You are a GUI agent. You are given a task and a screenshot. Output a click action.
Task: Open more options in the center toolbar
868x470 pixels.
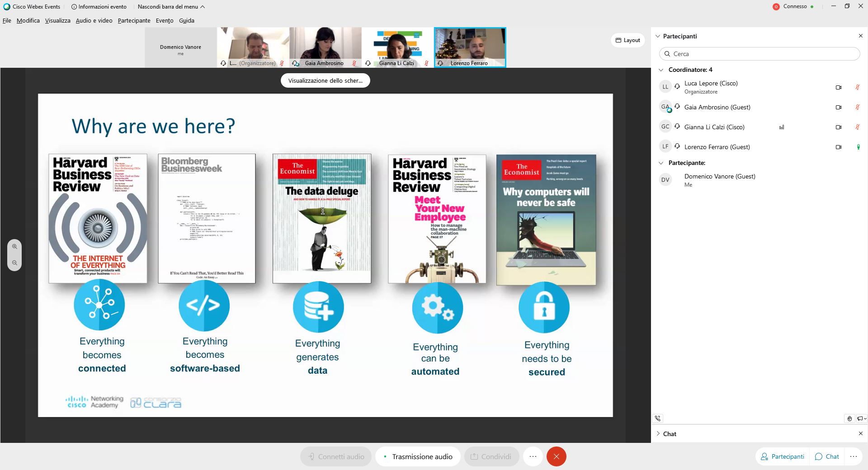pyautogui.click(x=533, y=456)
